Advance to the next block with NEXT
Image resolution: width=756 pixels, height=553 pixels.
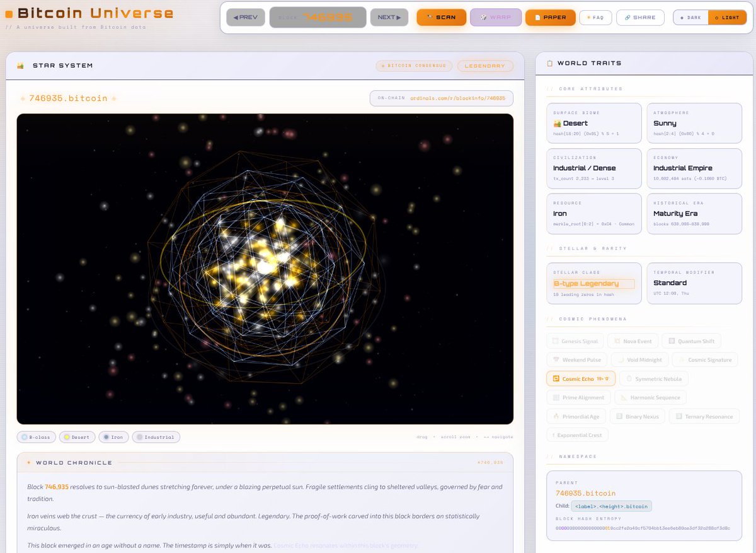click(x=389, y=18)
